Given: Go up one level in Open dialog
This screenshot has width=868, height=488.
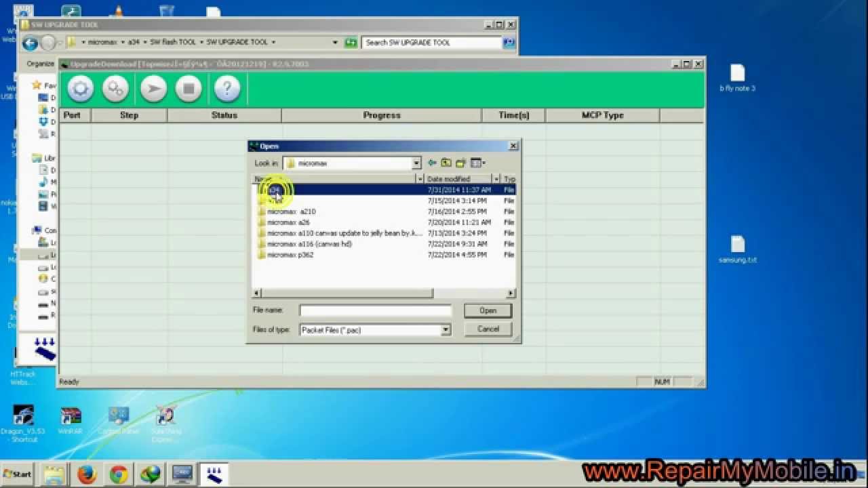Looking at the screenshot, I should (446, 163).
